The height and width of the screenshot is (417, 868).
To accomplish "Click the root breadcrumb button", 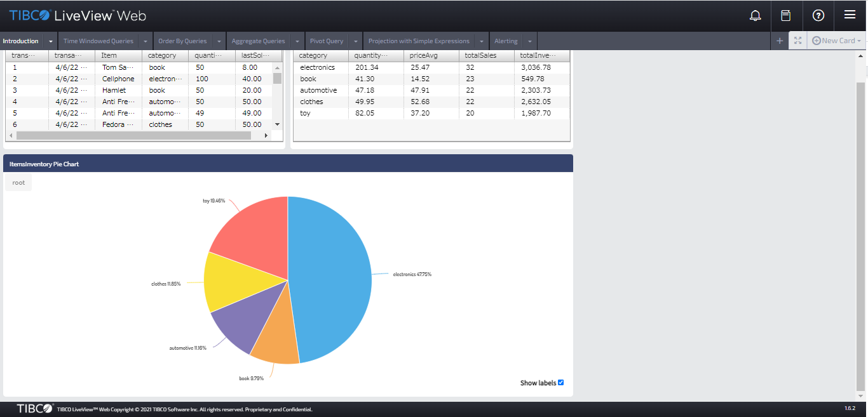I will point(18,183).
